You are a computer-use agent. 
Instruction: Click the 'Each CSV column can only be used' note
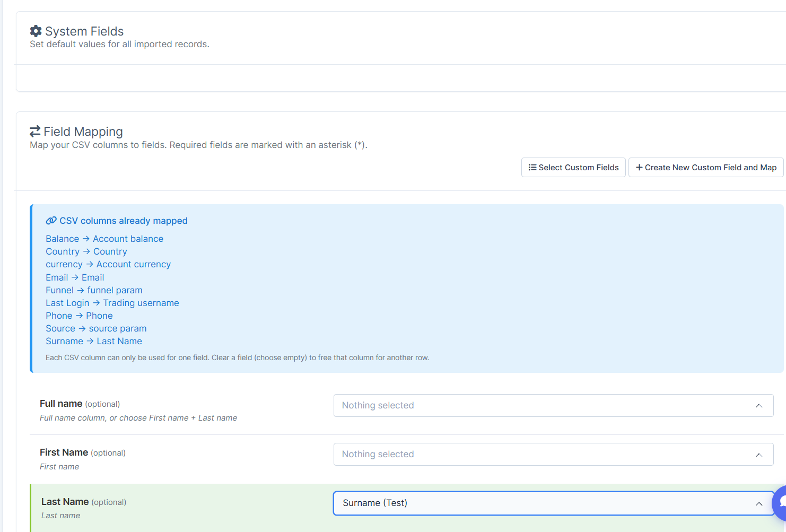(237, 357)
